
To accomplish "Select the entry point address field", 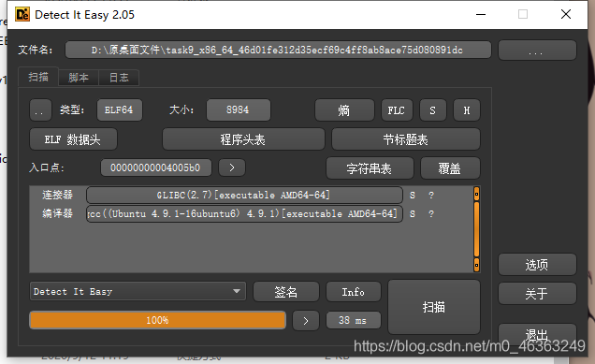I will coord(156,167).
